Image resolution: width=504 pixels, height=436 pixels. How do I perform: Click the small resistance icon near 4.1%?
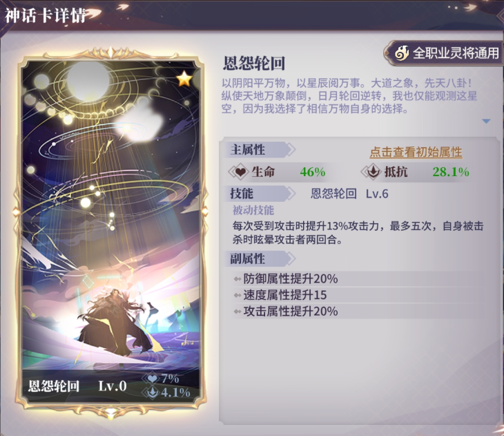153,392
